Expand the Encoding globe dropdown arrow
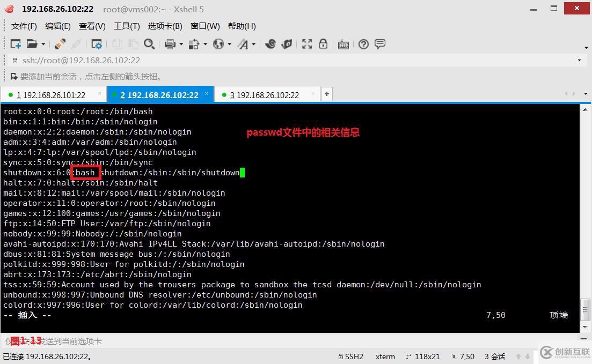 click(229, 44)
